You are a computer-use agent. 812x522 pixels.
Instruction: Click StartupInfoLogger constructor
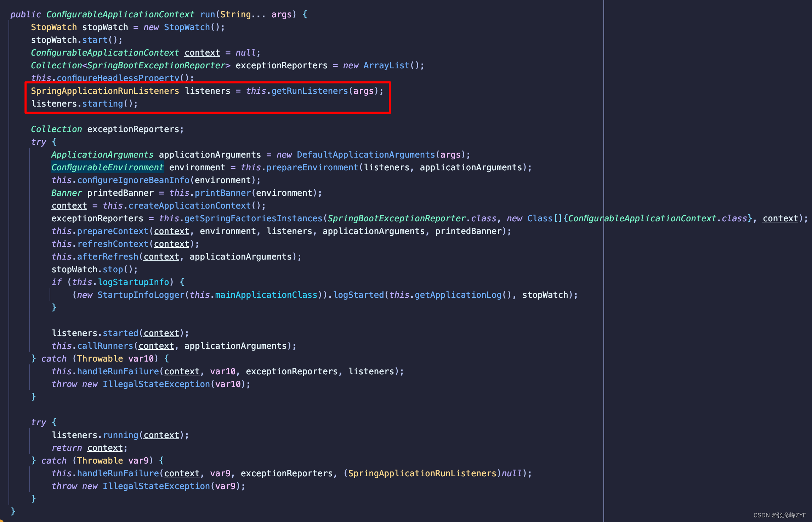(141, 295)
